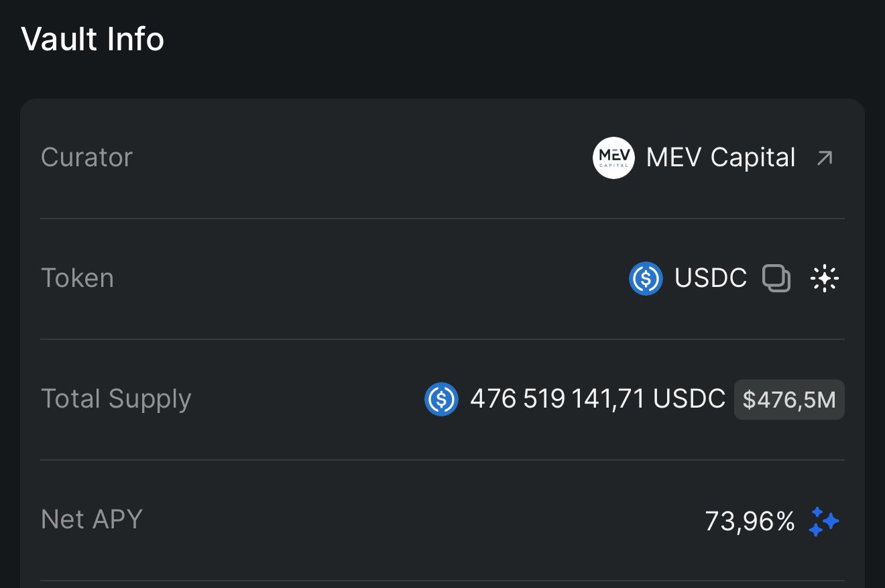Click the $476,5M value badge
This screenshot has height=588, width=885.
point(789,400)
